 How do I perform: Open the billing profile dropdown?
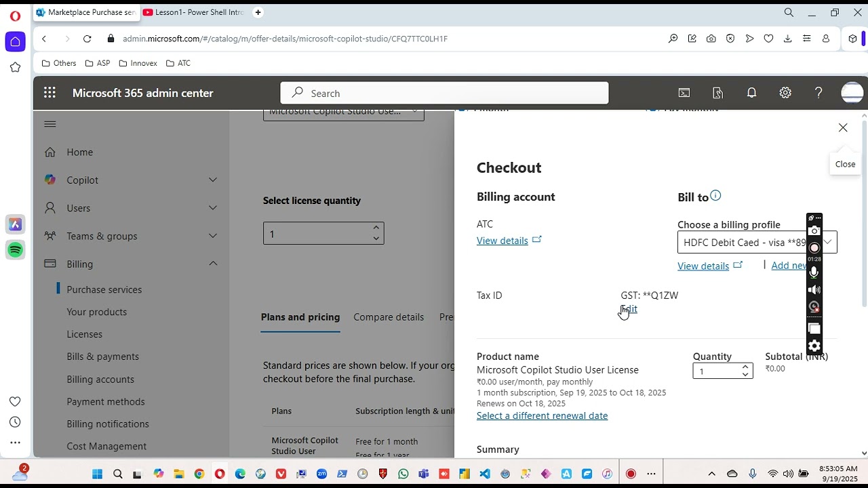(757, 242)
